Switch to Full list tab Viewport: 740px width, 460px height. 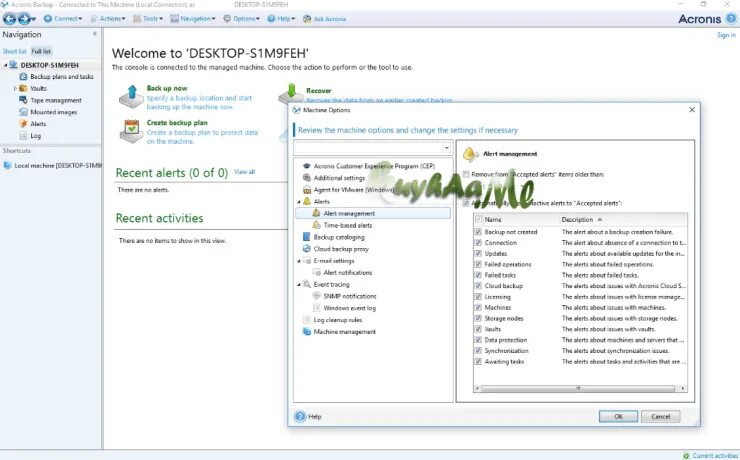(x=41, y=51)
